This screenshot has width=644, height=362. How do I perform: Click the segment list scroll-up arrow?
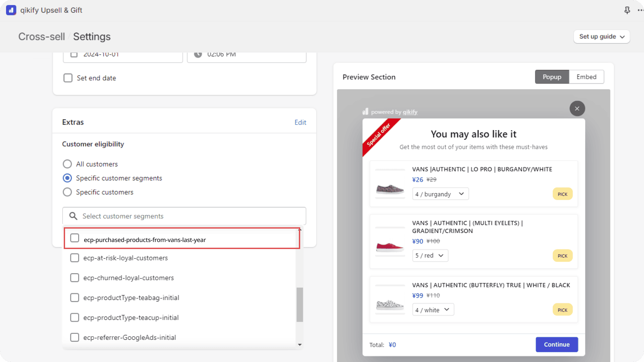click(x=300, y=230)
